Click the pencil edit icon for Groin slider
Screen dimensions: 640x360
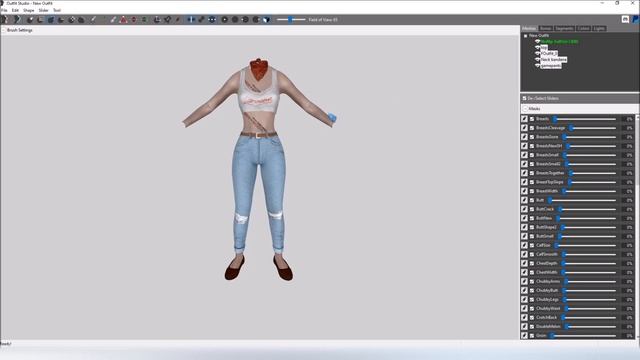(x=524, y=336)
